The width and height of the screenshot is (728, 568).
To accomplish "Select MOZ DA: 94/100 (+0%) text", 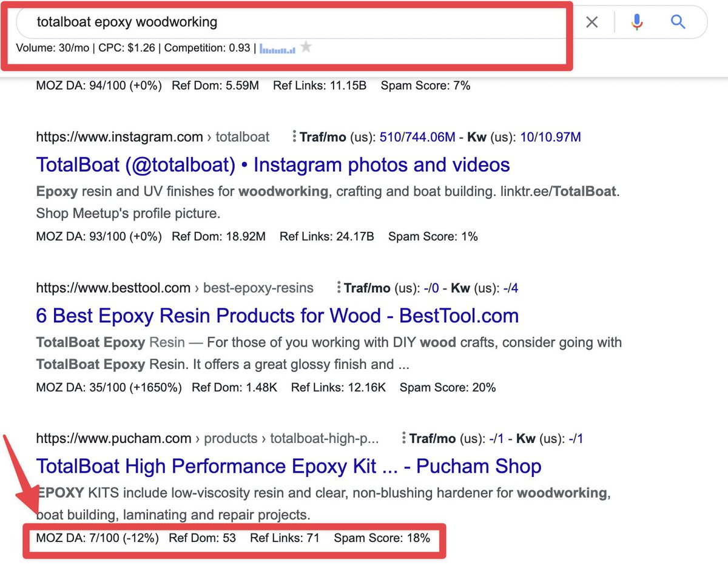I will (x=99, y=86).
